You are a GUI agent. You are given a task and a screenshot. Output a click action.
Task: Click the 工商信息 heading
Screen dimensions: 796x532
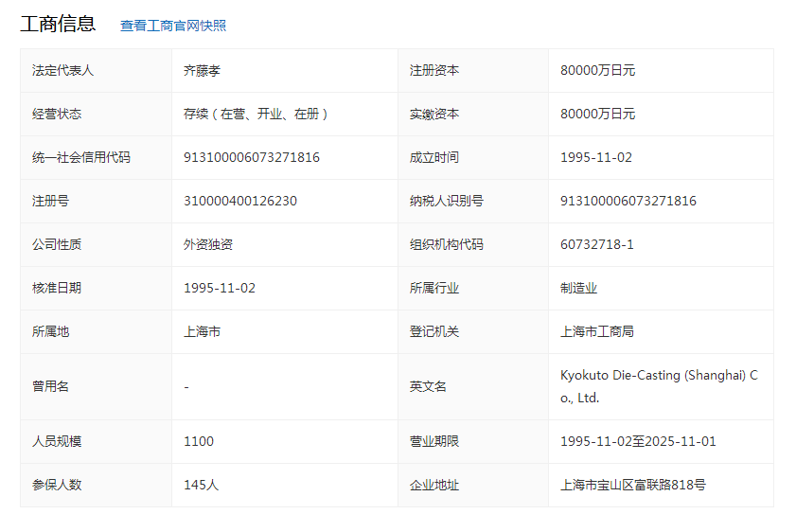[x=58, y=24]
